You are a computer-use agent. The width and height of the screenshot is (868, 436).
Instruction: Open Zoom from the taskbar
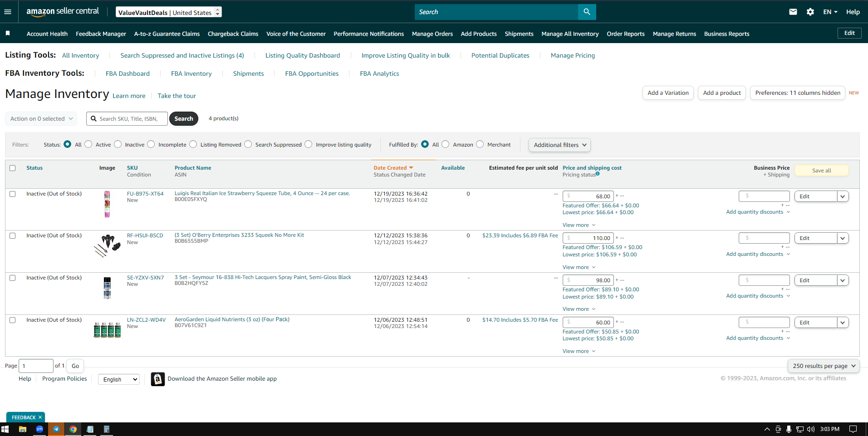tap(39, 429)
